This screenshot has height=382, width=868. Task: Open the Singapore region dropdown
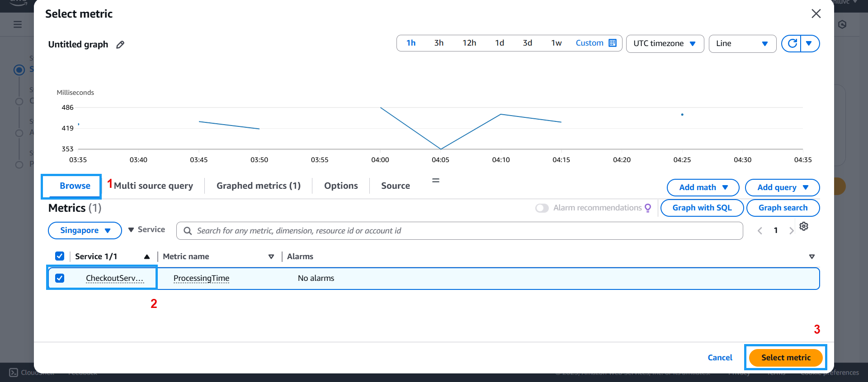(85, 230)
